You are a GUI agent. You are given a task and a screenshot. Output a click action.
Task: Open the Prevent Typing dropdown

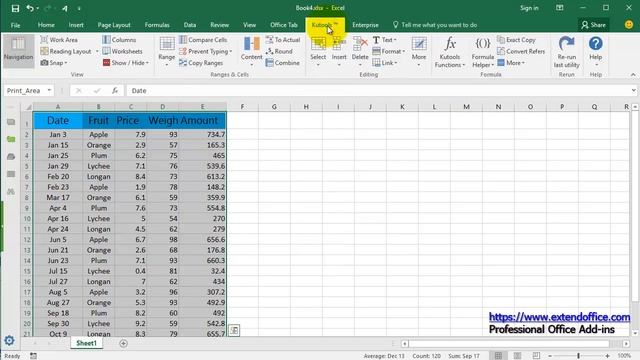pyautogui.click(x=205, y=51)
